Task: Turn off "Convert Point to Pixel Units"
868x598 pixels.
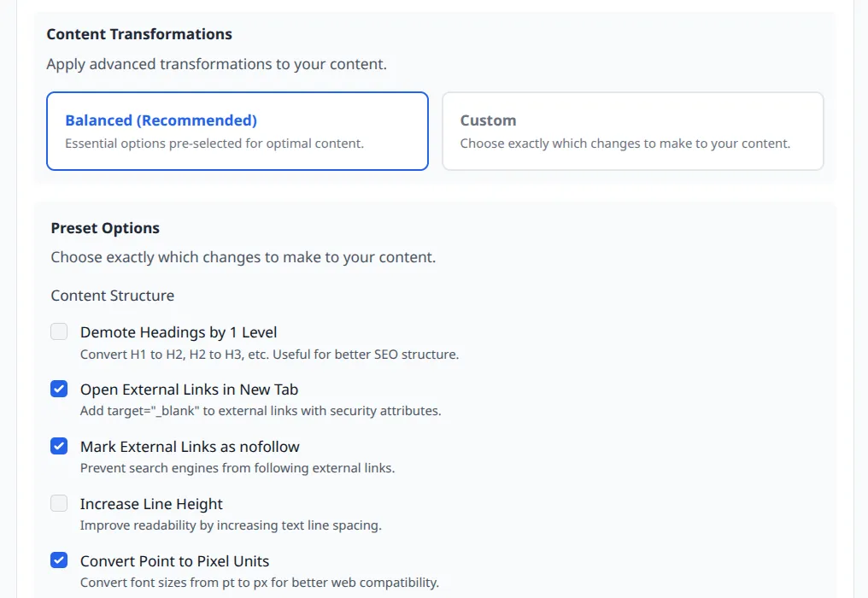Action: (x=59, y=560)
